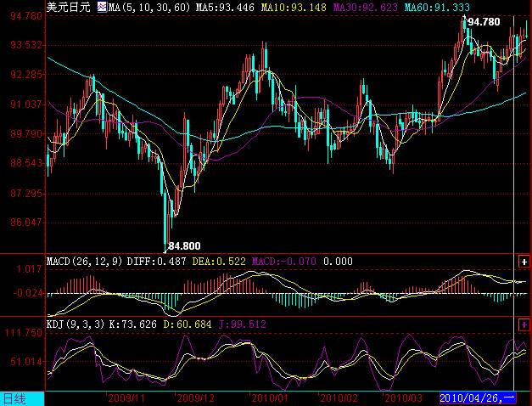This screenshot has height=406, width=532.
Task: Click the 93.532 price axis label
Action: coord(26,45)
